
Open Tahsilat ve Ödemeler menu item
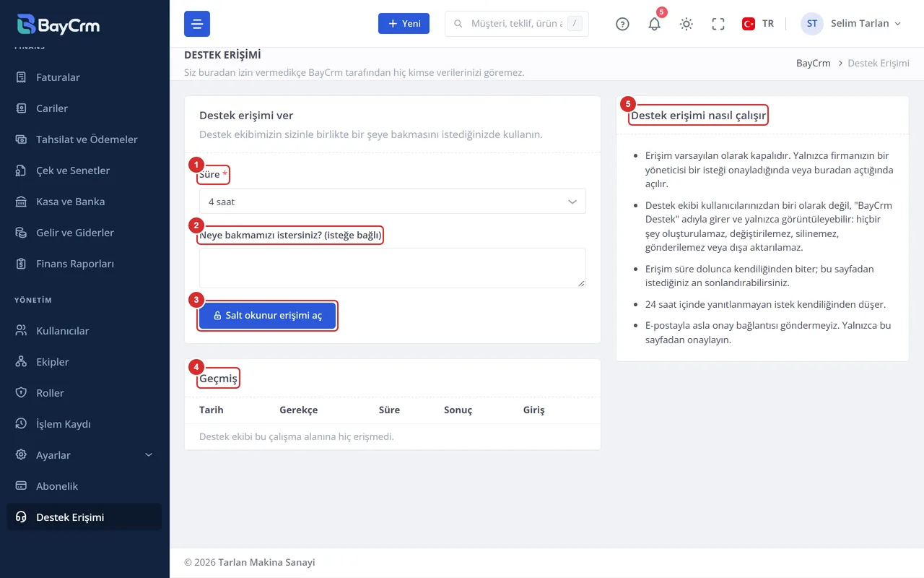[x=84, y=139]
